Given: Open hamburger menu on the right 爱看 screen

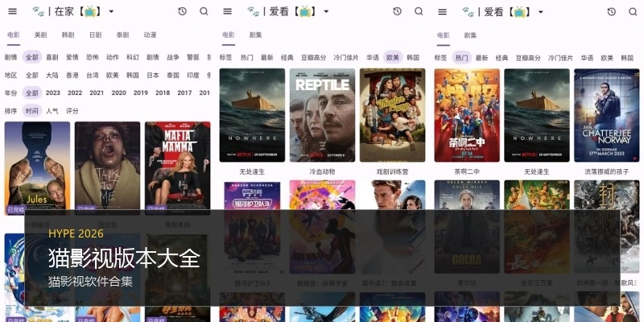Looking at the screenshot, I should [x=442, y=11].
